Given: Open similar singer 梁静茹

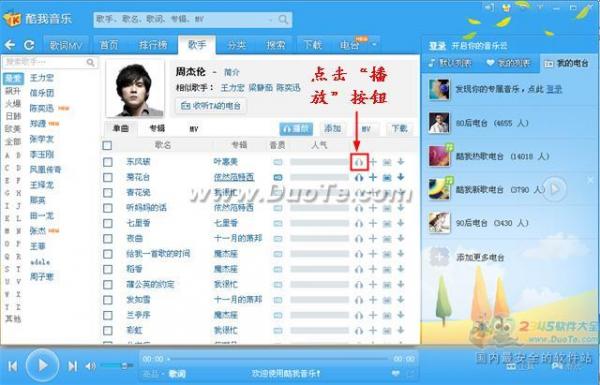Looking at the screenshot, I should (260, 88).
